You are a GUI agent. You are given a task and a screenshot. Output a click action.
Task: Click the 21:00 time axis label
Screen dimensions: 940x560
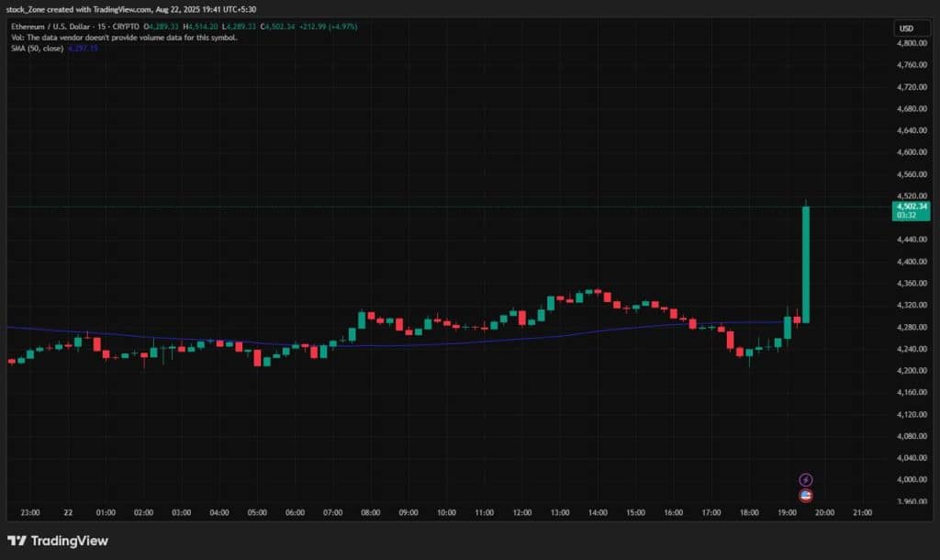tap(862, 511)
